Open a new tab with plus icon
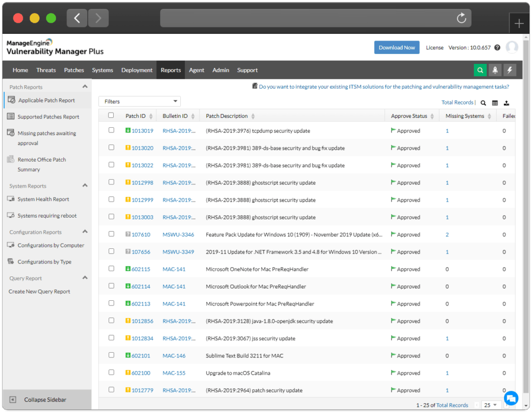The width and height of the screenshot is (532, 412). click(x=519, y=23)
